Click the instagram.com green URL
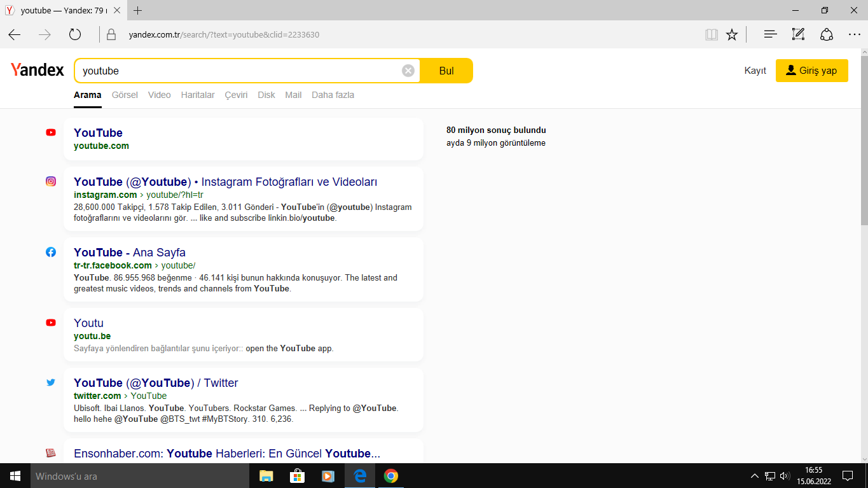Viewport: 868px width, 488px height. click(106, 195)
